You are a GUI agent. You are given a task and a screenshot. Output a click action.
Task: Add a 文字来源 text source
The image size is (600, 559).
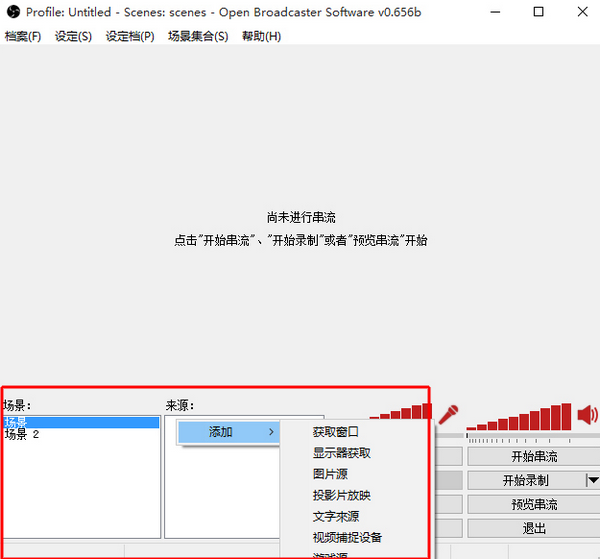[x=336, y=517]
